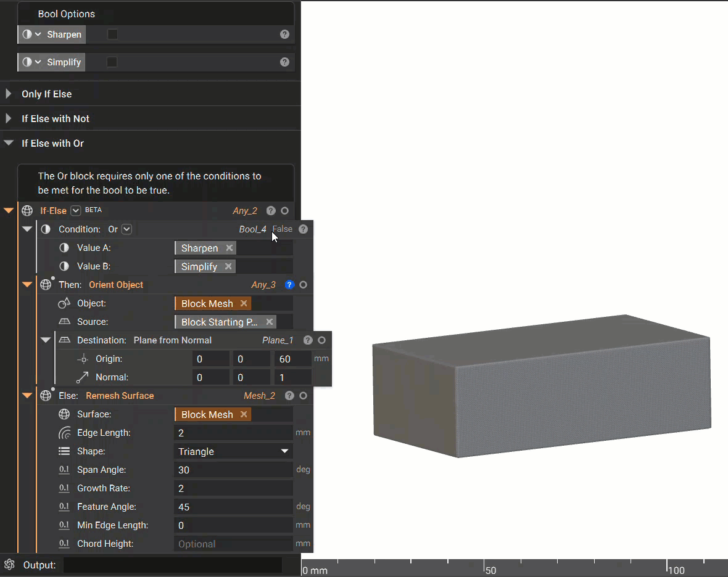Image resolution: width=728 pixels, height=577 pixels.
Task: Click the Then block globe icon
Action: coord(46,285)
